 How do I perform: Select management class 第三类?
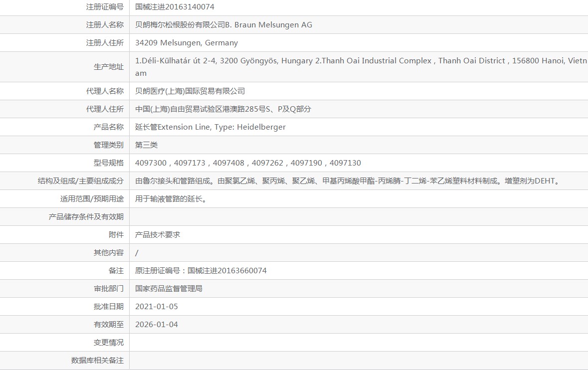click(x=146, y=145)
